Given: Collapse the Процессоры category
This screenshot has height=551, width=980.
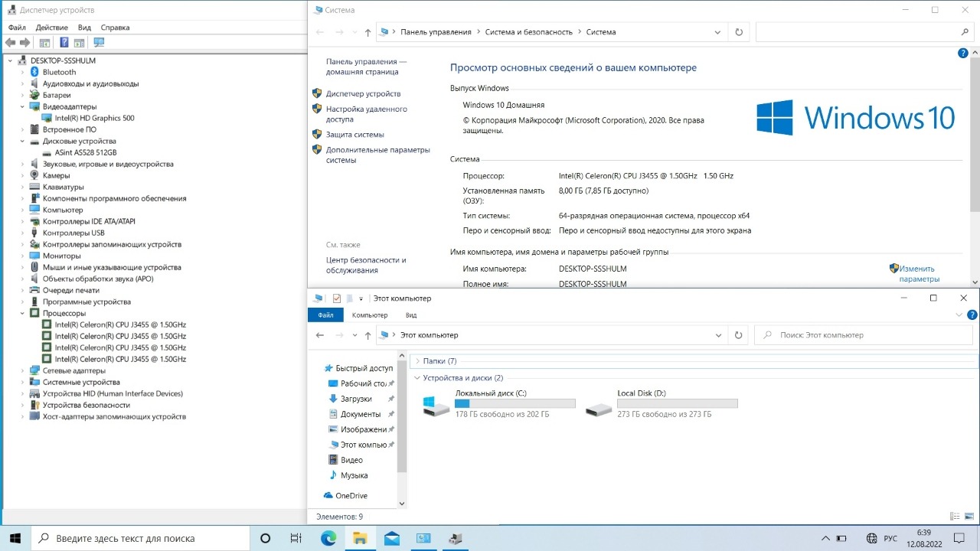Looking at the screenshot, I should tap(22, 313).
